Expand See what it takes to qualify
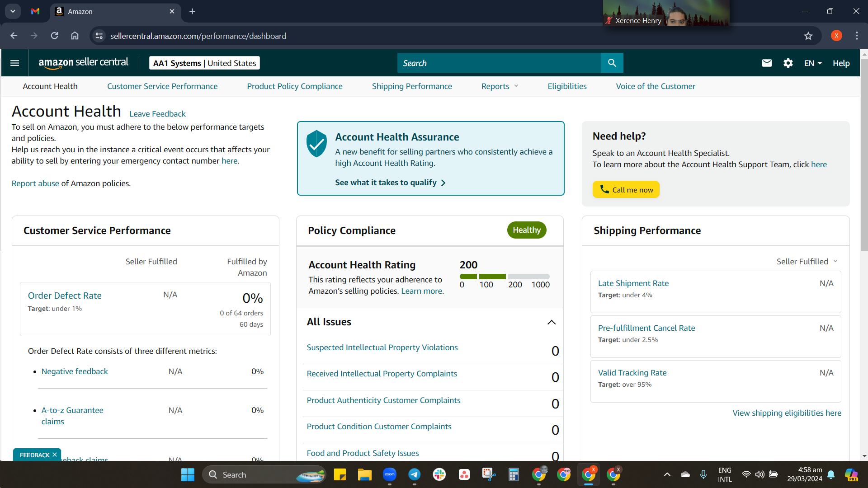This screenshot has width=868, height=488. point(391,183)
